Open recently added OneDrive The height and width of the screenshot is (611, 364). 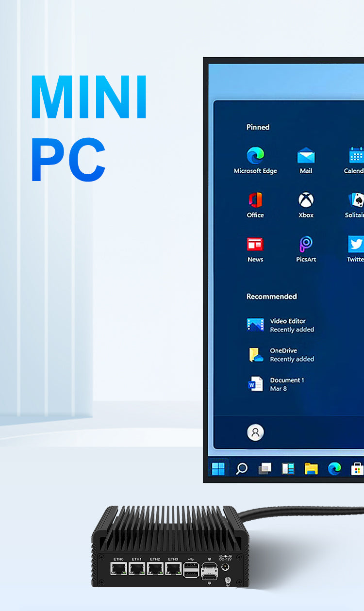[255, 355]
